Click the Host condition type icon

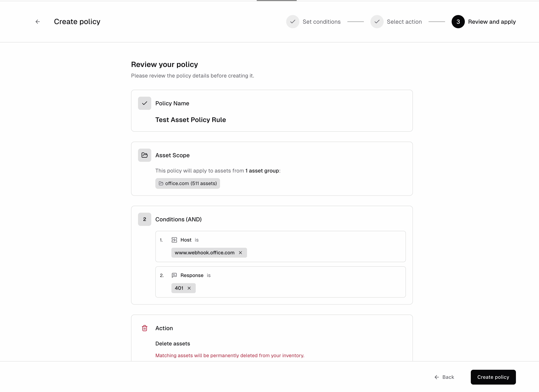(175, 240)
